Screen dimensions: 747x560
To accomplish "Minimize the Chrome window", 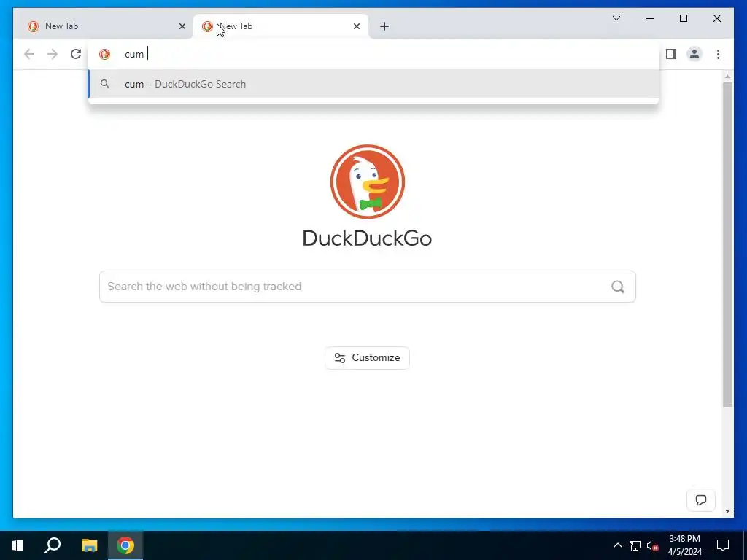I will pyautogui.click(x=650, y=18).
